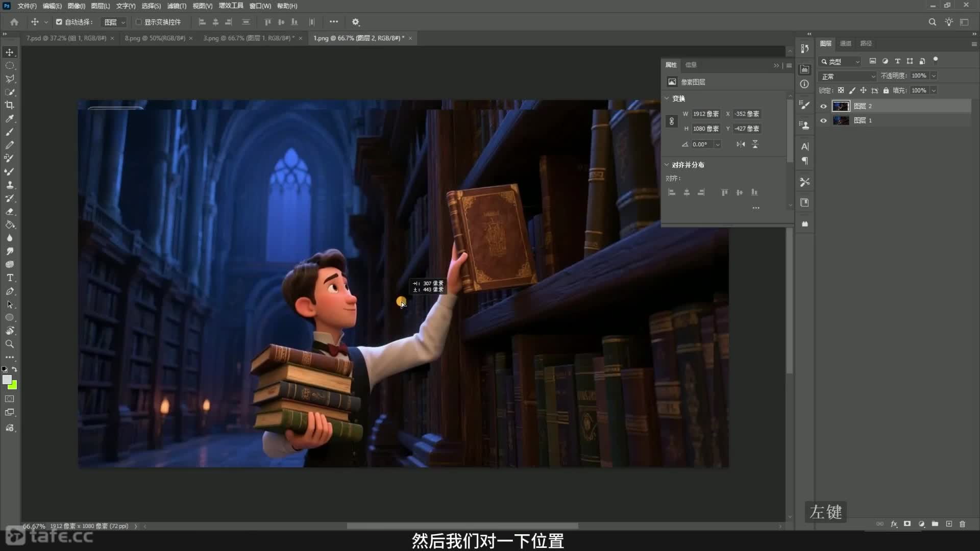Open the rotation angle dropdown

[718, 144]
